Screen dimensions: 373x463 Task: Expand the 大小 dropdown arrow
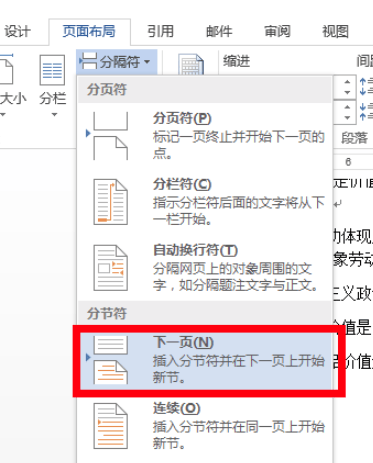point(3,115)
